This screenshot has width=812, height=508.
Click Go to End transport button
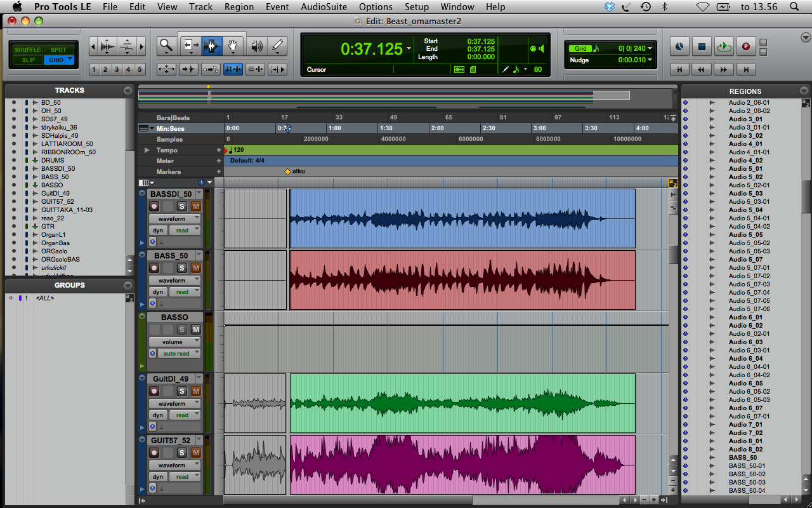click(x=746, y=69)
